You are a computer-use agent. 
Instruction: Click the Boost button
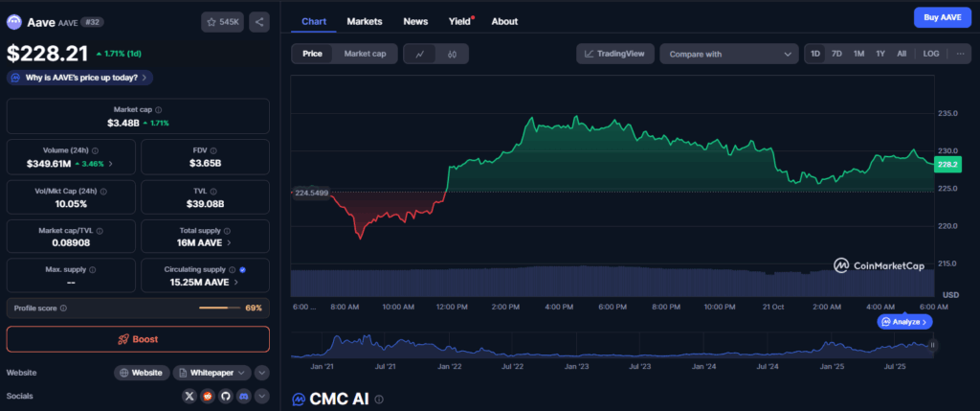click(x=138, y=339)
